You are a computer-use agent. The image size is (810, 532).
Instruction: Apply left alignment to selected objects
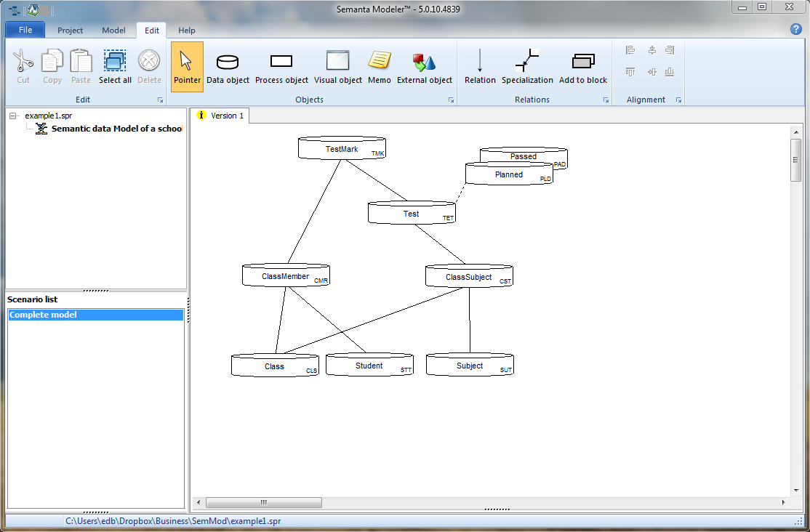click(630, 50)
